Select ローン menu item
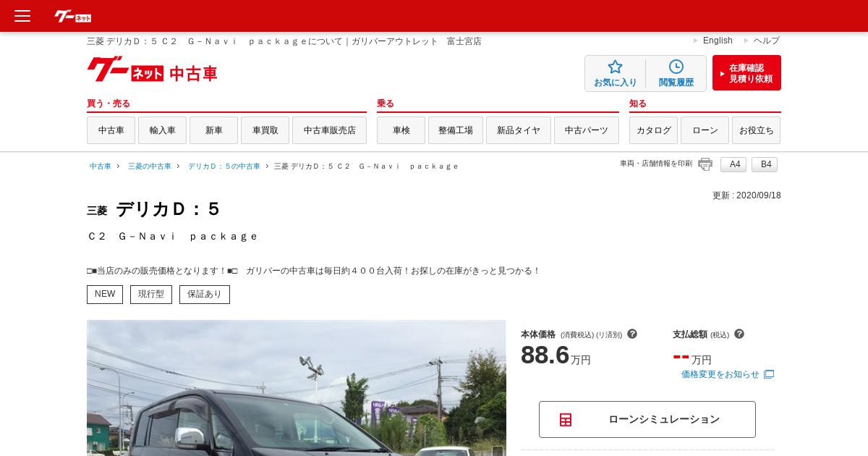Screen dimensions: 868x456 [x=705, y=130]
